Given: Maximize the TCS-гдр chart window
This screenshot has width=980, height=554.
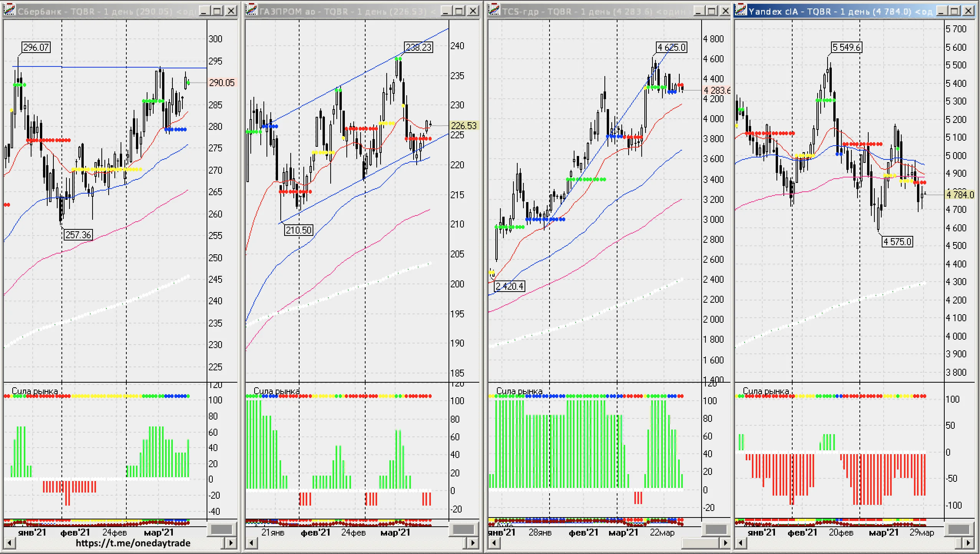Looking at the screenshot, I should [712, 11].
